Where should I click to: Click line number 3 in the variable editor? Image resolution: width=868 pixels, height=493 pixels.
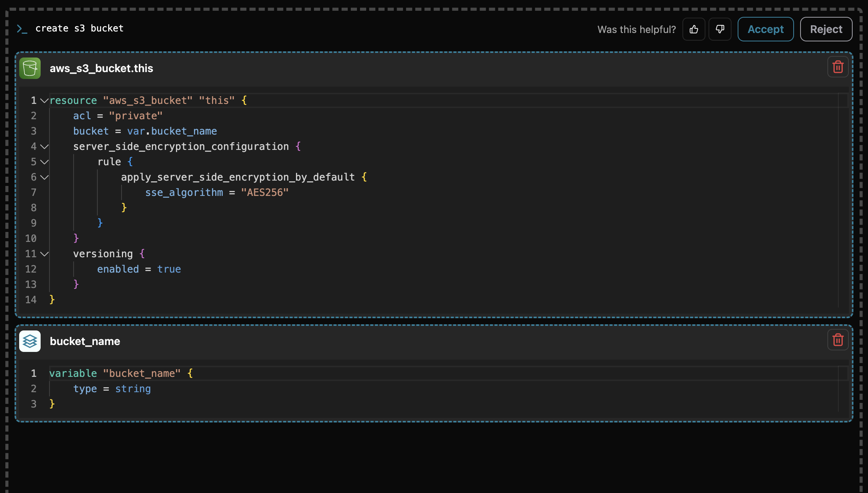(x=34, y=404)
